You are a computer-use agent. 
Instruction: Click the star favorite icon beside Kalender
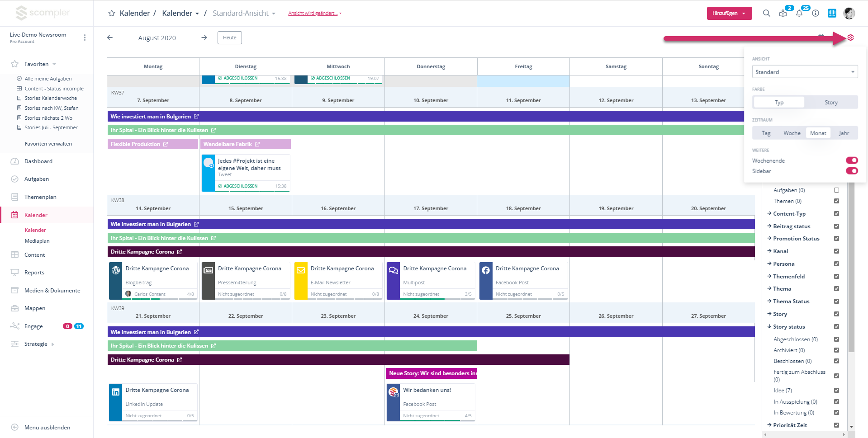112,14
